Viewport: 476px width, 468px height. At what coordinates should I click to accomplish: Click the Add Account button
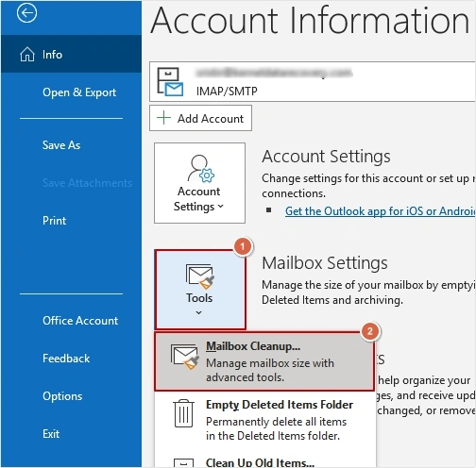(200, 118)
